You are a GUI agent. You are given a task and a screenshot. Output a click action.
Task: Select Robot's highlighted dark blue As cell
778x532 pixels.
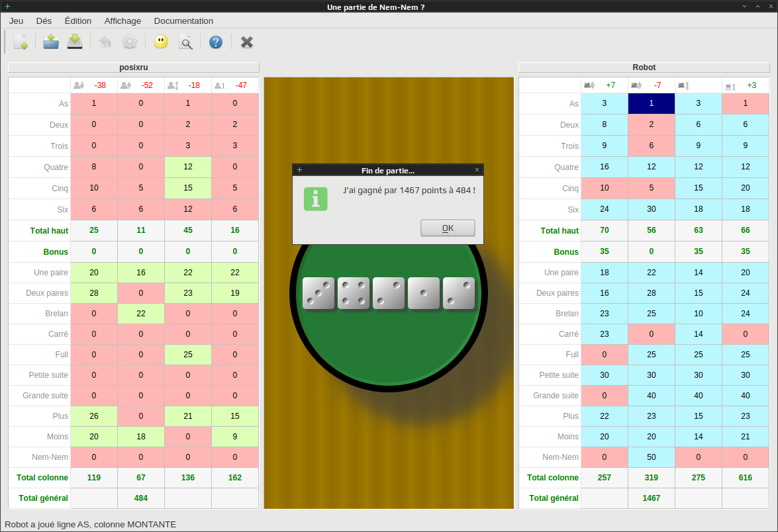[652, 103]
